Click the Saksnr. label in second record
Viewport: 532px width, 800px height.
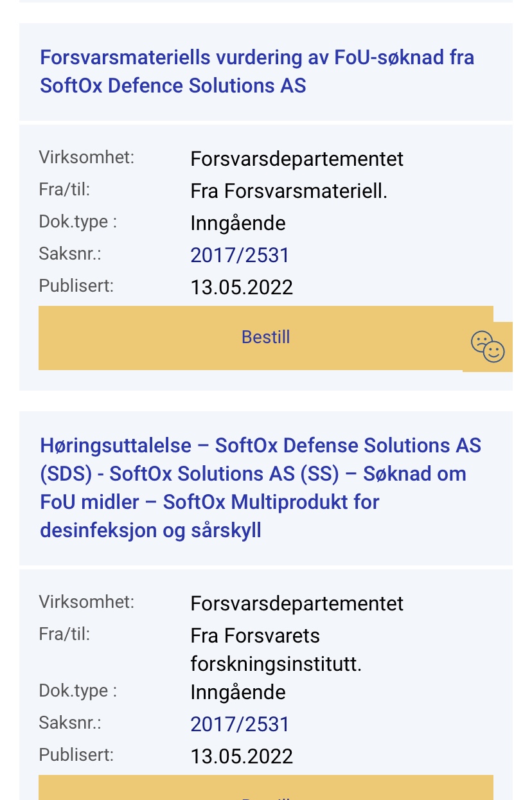coord(70,723)
